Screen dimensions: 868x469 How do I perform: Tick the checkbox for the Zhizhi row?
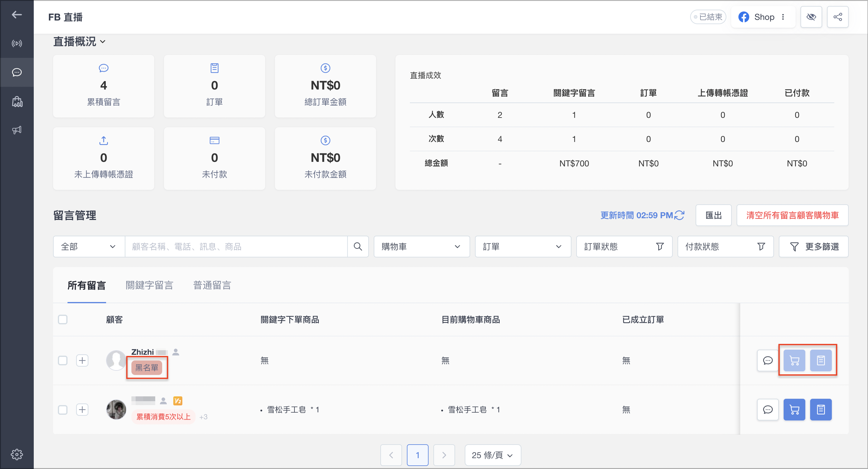coord(63,360)
